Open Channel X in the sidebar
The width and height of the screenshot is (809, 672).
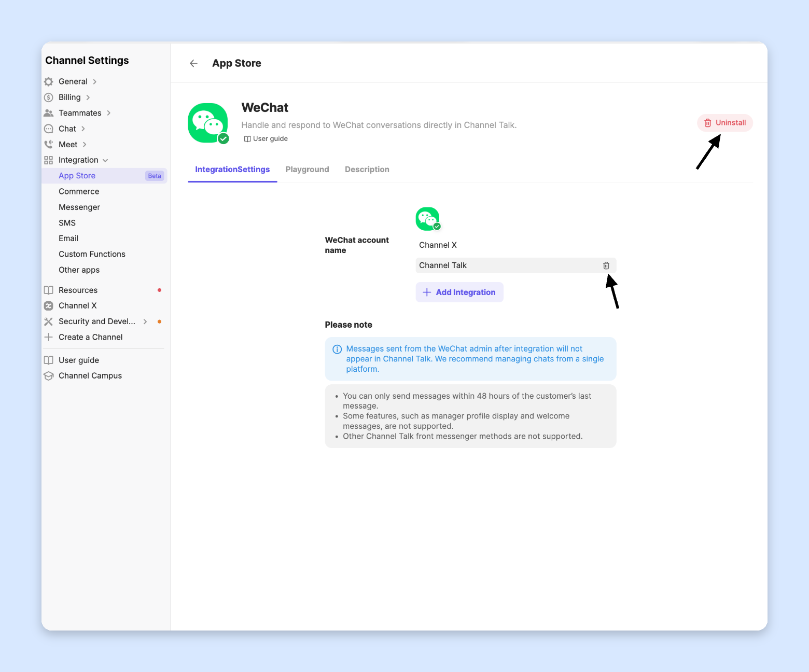(77, 306)
